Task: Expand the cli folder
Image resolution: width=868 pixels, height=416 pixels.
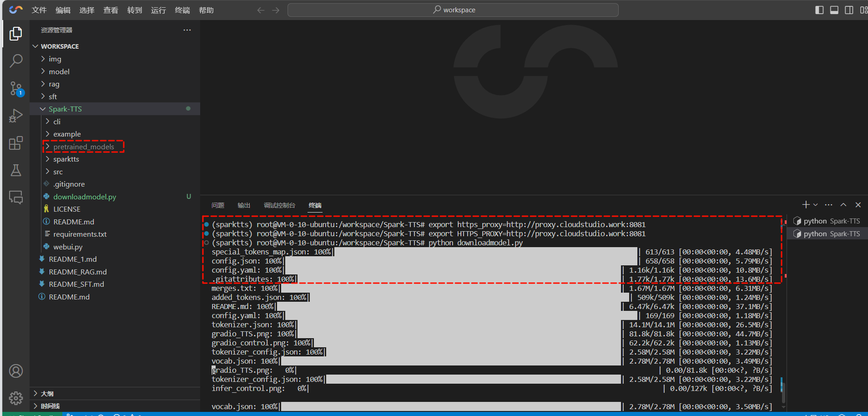Action: click(x=115, y=122)
